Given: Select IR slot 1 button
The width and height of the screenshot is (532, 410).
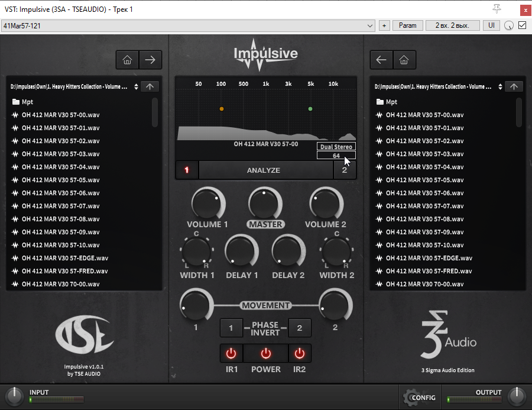Looking at the screenshot, I should pos(187,170).
